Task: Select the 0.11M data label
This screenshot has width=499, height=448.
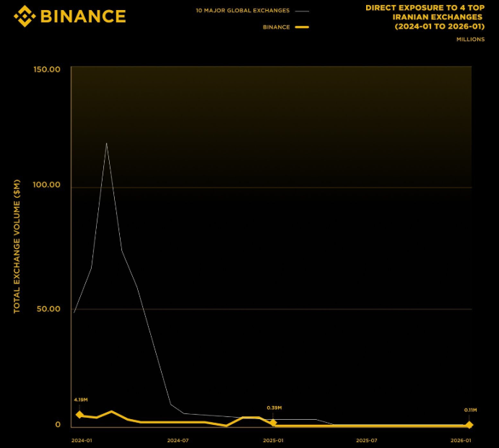Action: (x=470, y=410)
